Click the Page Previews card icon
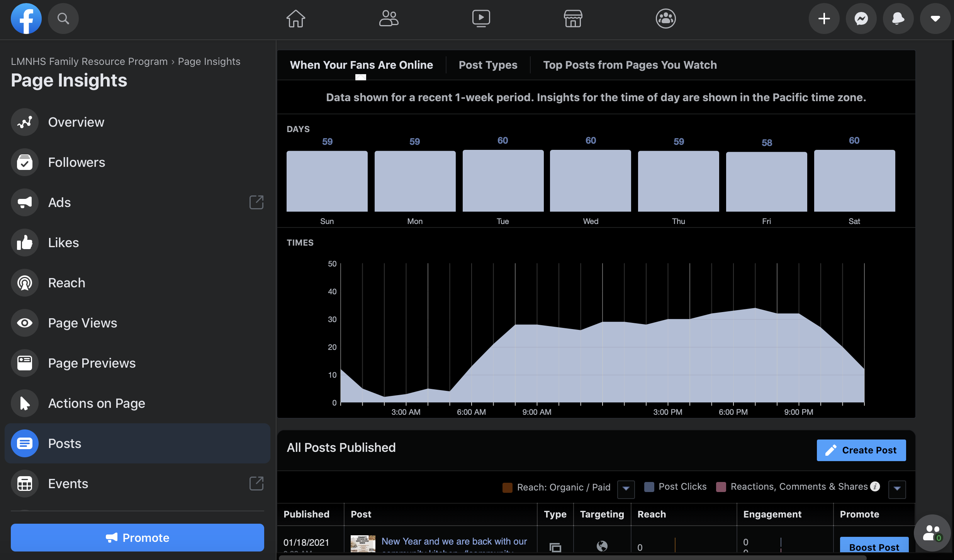954x560 pixels. tap(25, 363)
